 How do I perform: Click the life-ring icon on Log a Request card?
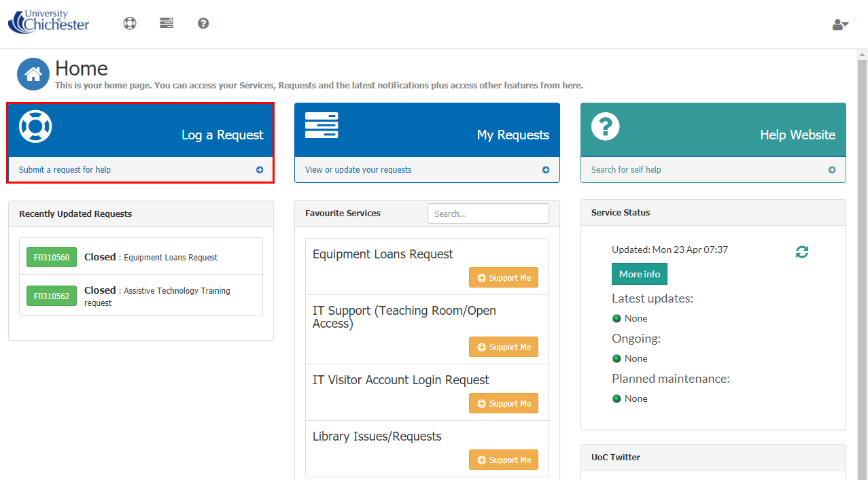pyautogui.click(x=35, y=126)
